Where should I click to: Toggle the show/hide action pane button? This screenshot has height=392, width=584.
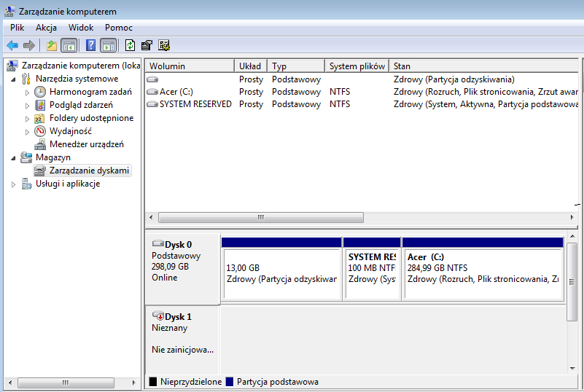109,45
